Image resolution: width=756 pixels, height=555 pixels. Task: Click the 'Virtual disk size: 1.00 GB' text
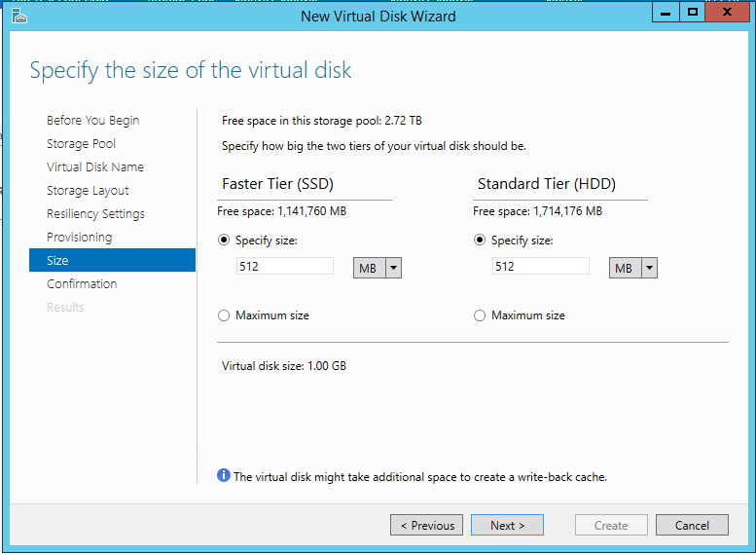coord(284,366)
